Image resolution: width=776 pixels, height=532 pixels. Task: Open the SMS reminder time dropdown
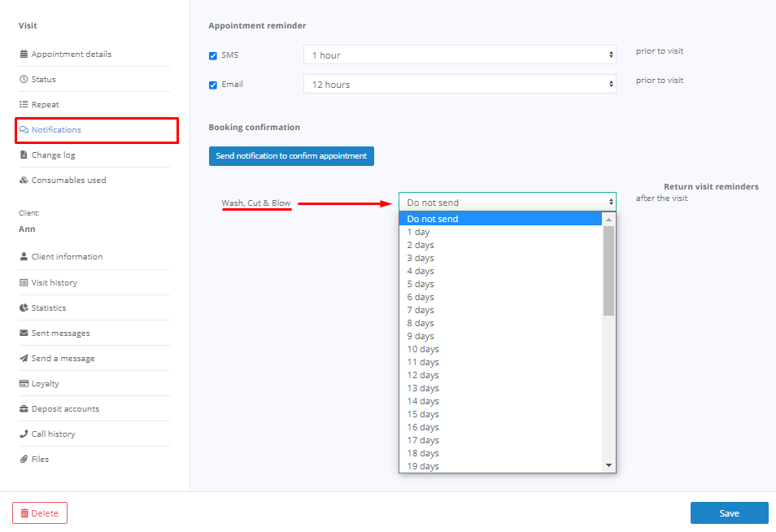tap(460, 55)
